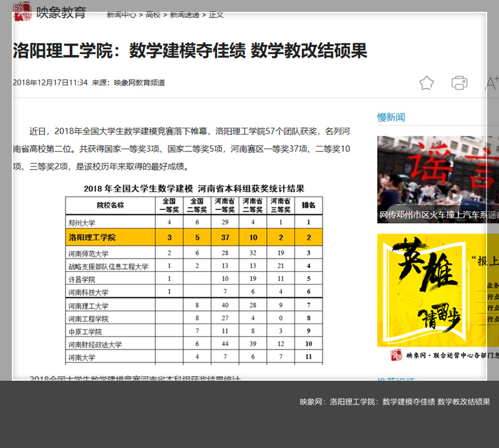Click the 河南省三等奖 column header
The height and width of the screenshot is (448, 499).
click(x=281, y=206)
